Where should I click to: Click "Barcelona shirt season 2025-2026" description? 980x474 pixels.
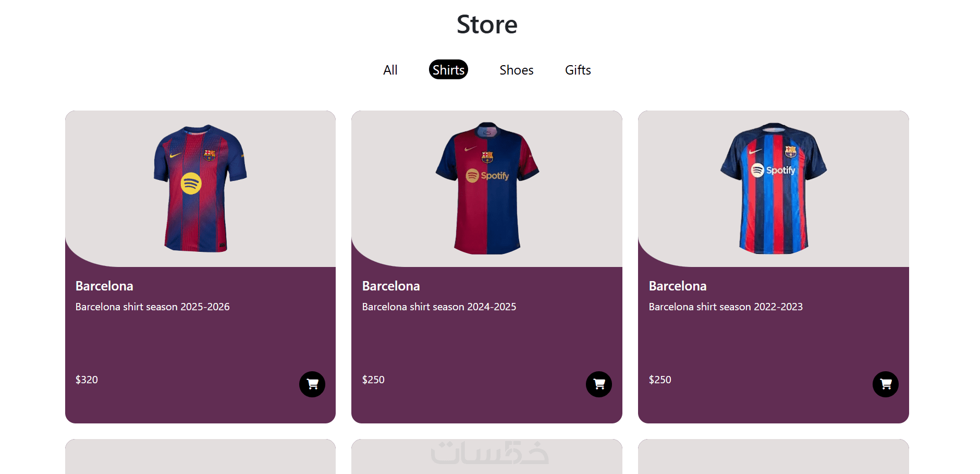click(152, 307)
